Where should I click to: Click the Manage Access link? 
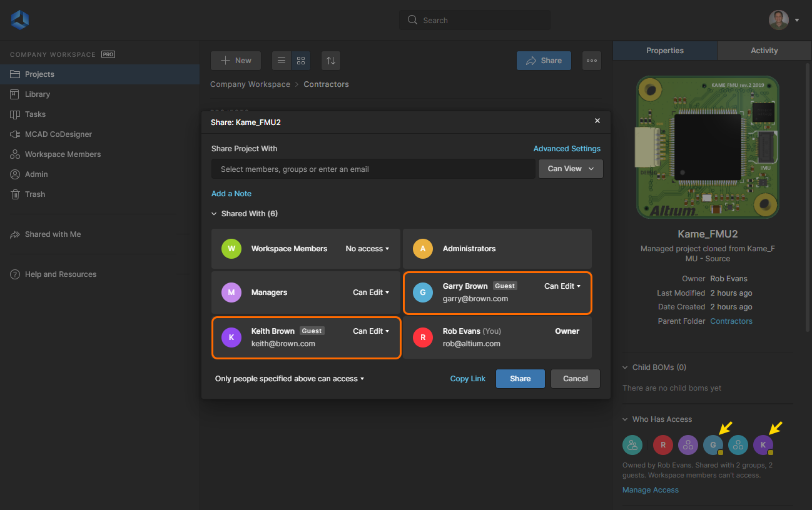click(651, 490)
